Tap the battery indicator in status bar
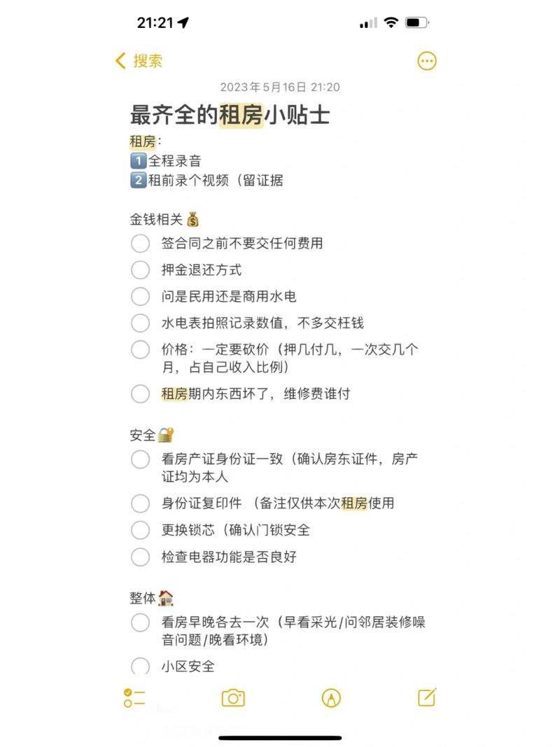 click(416, 23)
